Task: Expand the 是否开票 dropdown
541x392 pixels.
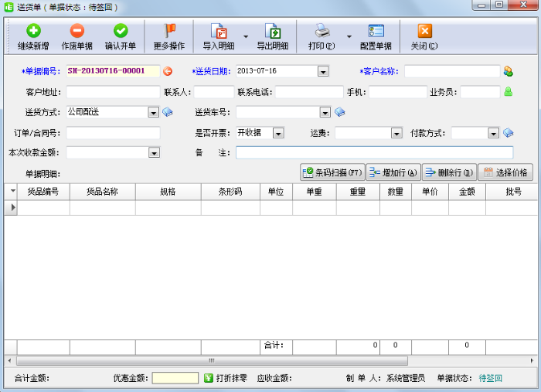Action: coord(278,133)
